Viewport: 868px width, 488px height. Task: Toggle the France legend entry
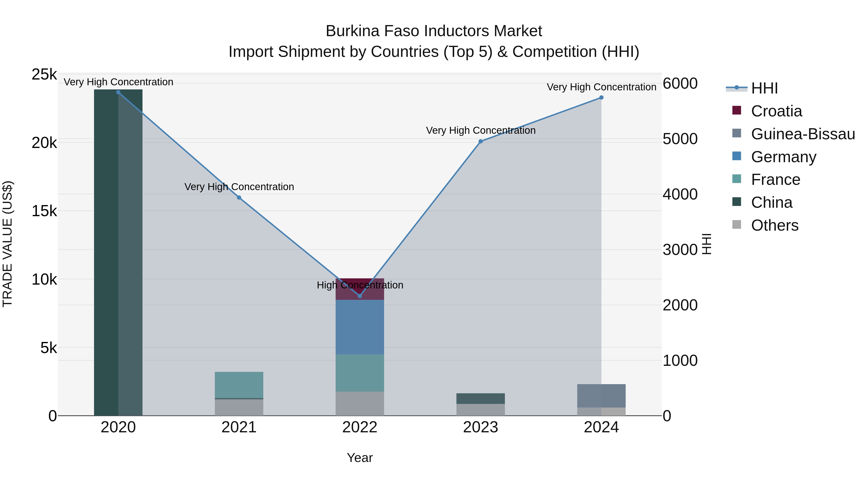(766, 180)
